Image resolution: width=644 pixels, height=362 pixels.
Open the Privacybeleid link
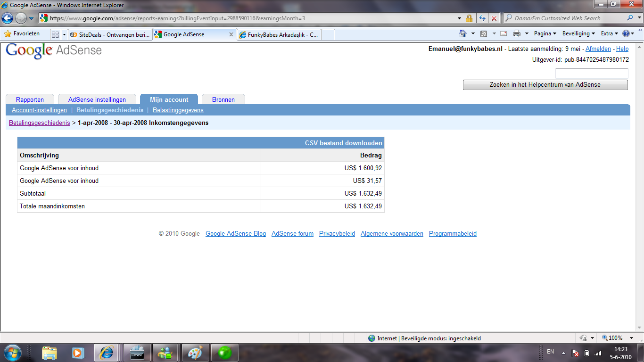point(337,234)
